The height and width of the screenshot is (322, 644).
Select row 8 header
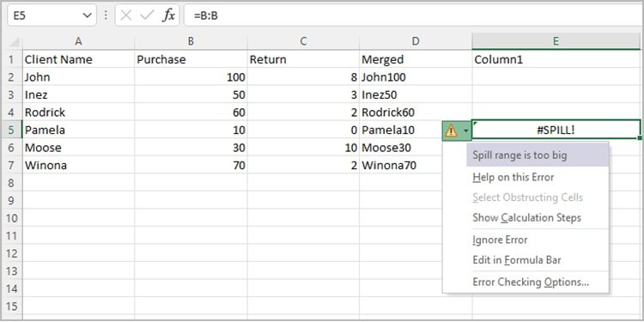pos(11,183)
